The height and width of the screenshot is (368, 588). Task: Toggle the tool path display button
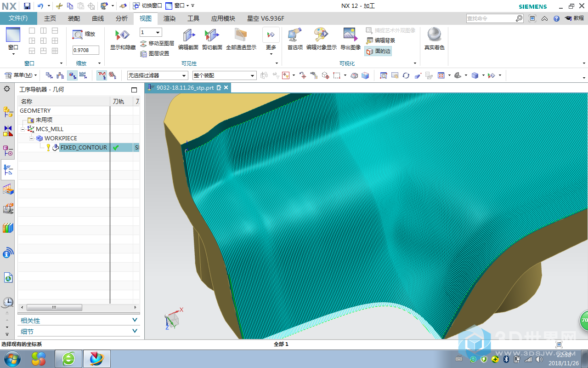click(102, 75)
